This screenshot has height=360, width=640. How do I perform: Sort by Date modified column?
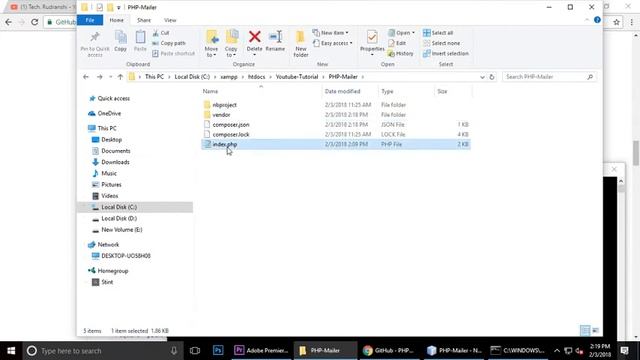click(x=342, y=91)
